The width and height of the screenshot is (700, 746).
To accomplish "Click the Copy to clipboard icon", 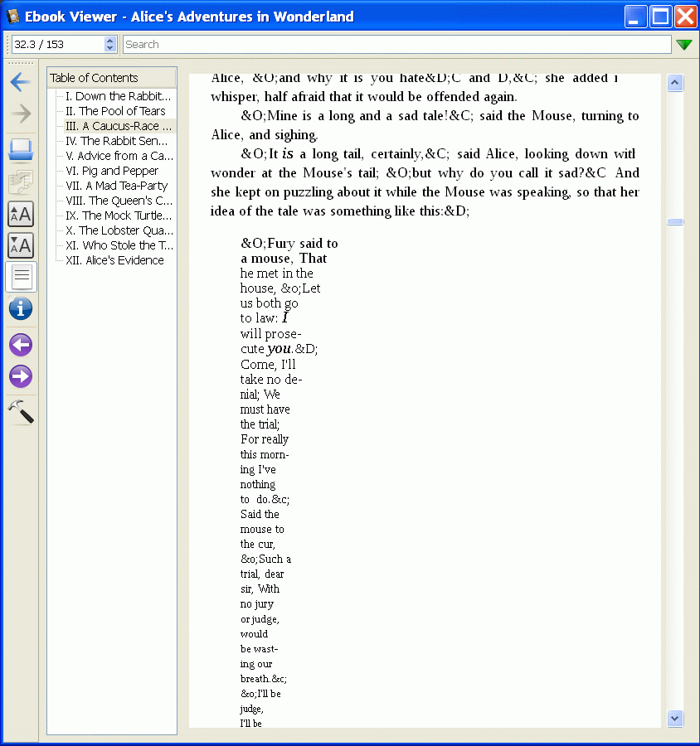I will coord(21,182).
